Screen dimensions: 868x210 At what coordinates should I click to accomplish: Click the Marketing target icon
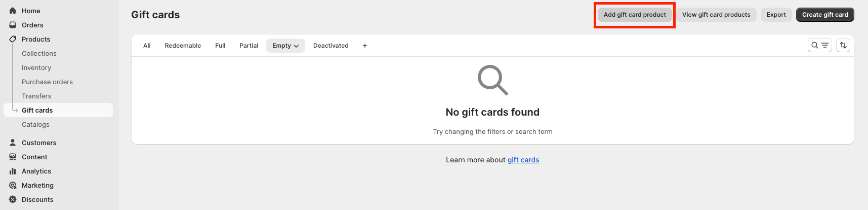pyautogui.click(x=13, y=185)
